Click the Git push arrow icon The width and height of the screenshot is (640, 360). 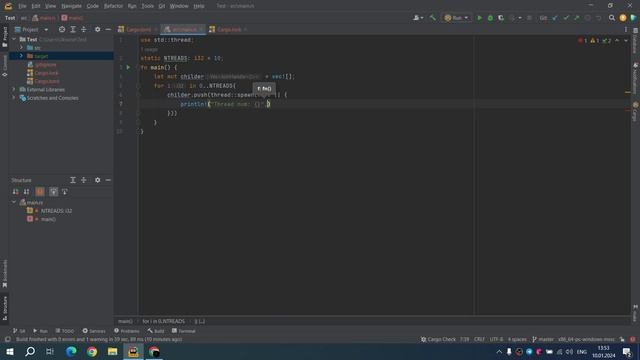pos(576,18)
